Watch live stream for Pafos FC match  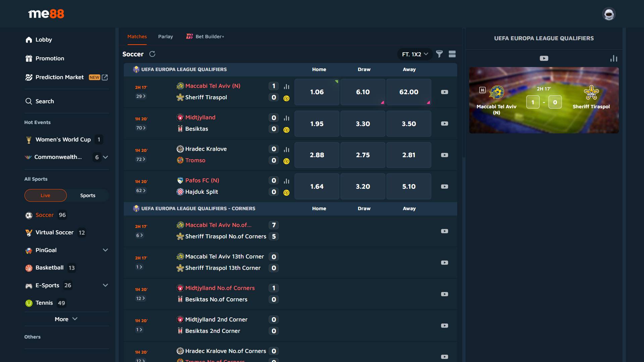[444, 186]
